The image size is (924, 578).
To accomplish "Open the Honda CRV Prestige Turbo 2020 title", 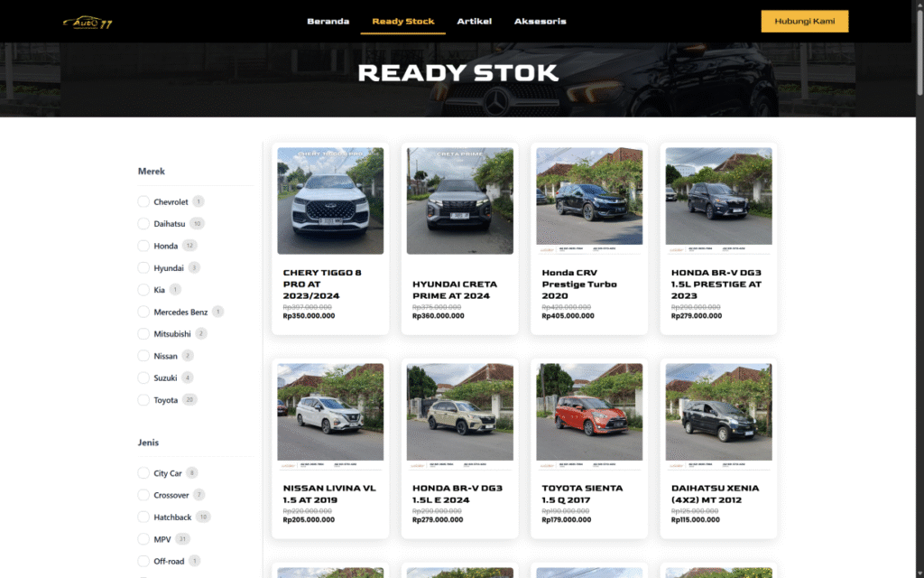I will (x=579, y=284).
